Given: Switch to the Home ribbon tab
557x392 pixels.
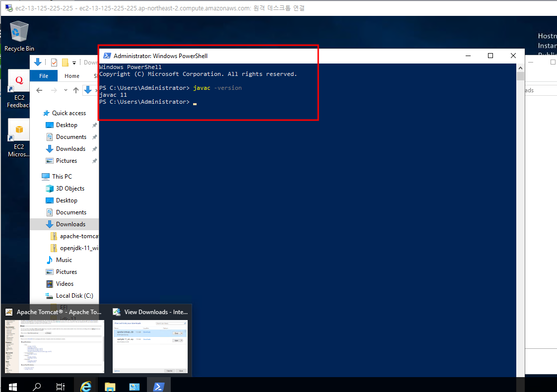Looking at the screenshot, I should (x=72, y=75).
